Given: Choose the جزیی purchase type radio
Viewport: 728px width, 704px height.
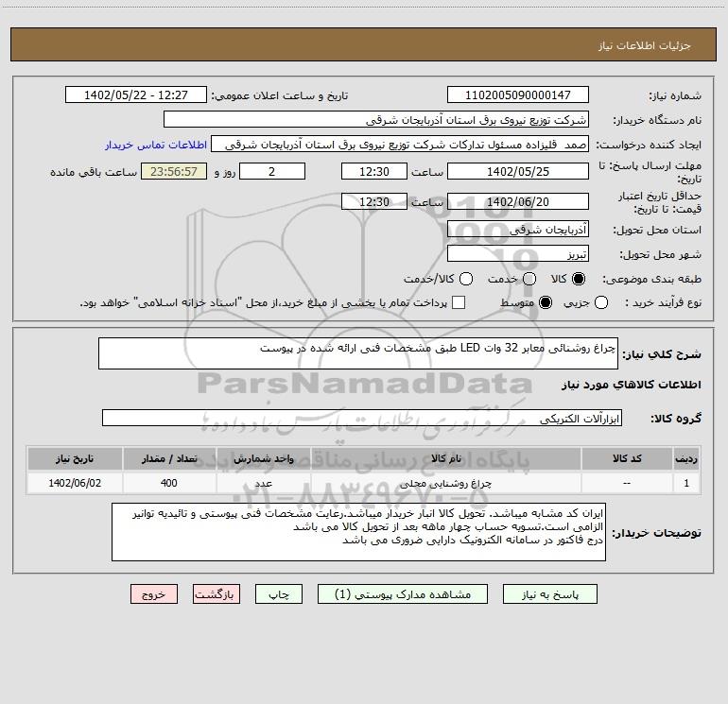Looking at the screenshot, I should [600, 302].
